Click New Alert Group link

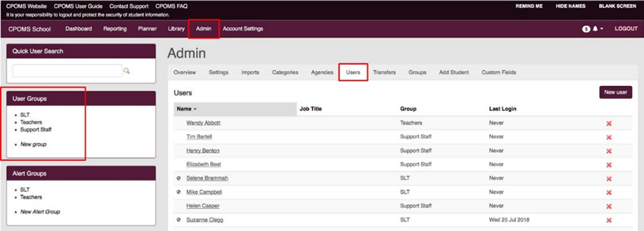click(40, 212)
